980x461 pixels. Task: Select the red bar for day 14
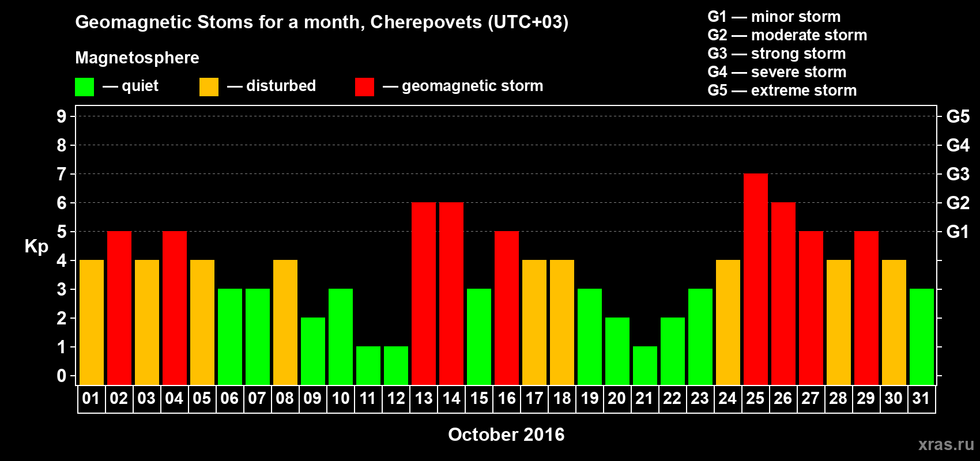click(x=451, y=293)
